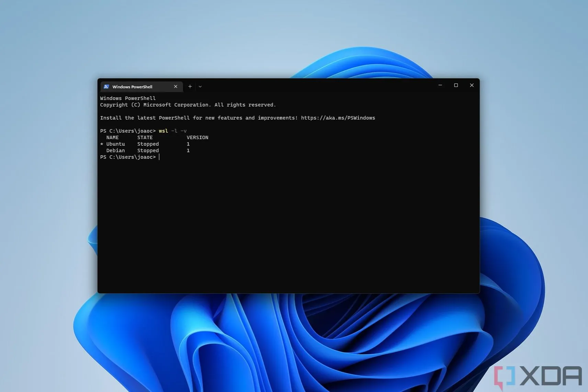
Task: Click the 'Ubuntu' distribution name
Action: click(x=116, y=144)
